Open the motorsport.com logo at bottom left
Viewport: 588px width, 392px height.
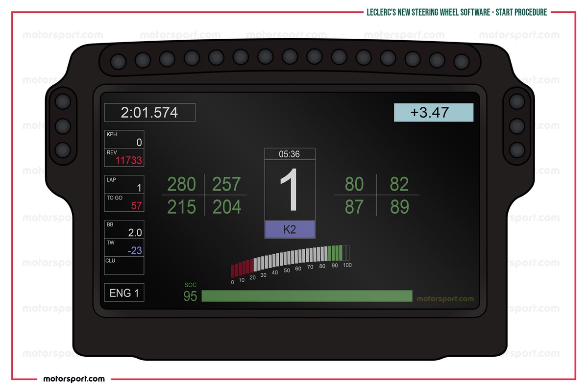point(74,379)
